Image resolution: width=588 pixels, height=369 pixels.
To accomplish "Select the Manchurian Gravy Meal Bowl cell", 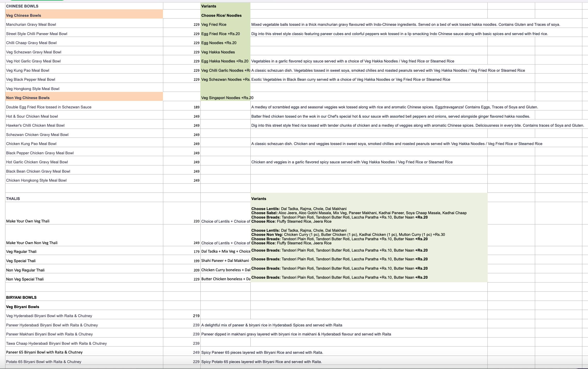I will point(31,25).
